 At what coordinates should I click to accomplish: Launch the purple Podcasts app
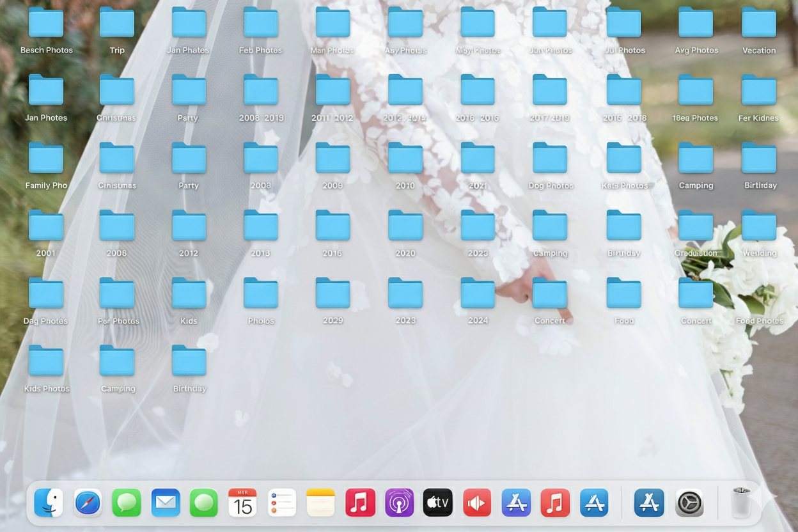tap(399, 503)
